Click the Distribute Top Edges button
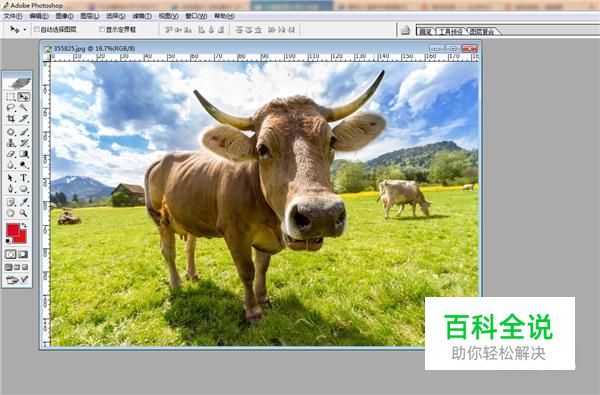 point(239,29)
